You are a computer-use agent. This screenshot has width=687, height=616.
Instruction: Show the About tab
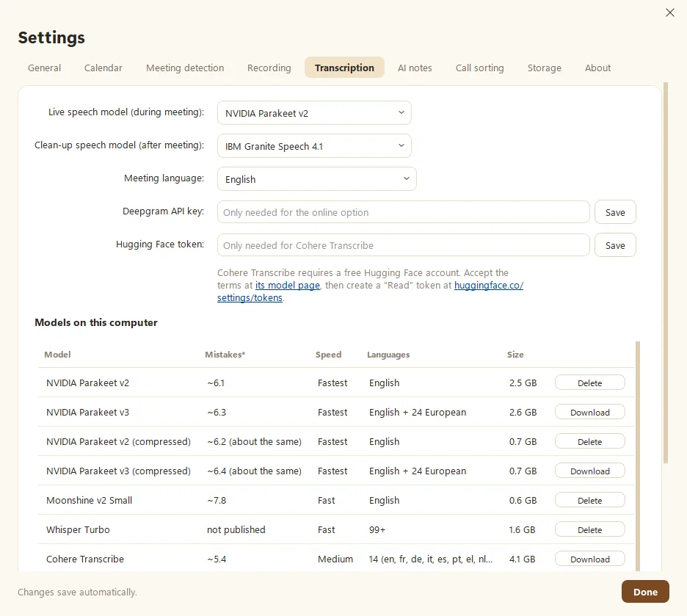coord(597,68)
